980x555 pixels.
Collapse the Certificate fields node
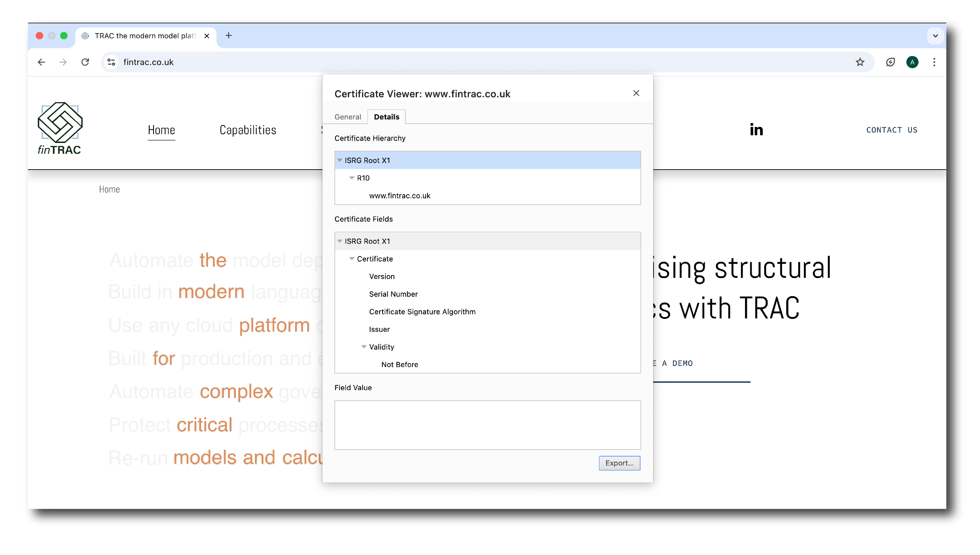tap(352, 259)
